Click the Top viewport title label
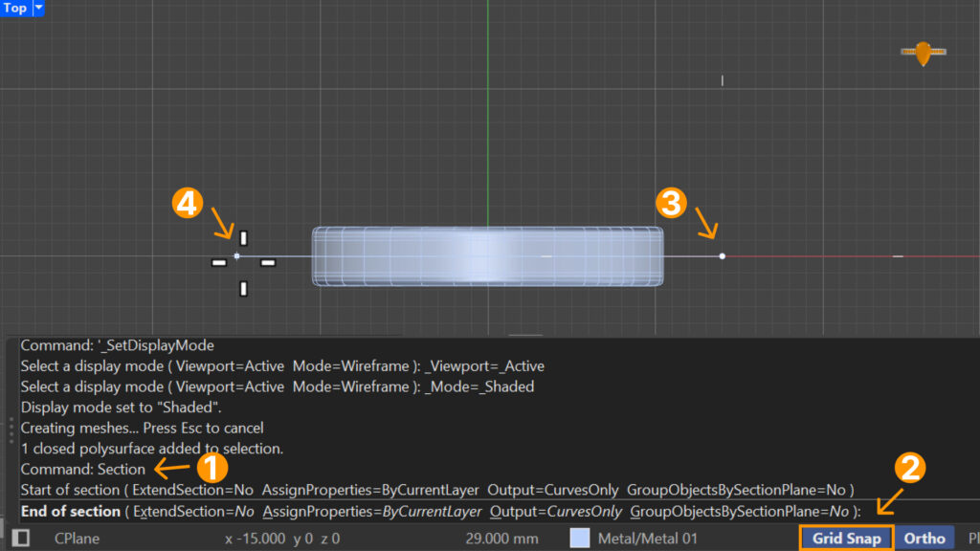This screenshot has height=551, width=980. tap(15, 9)
